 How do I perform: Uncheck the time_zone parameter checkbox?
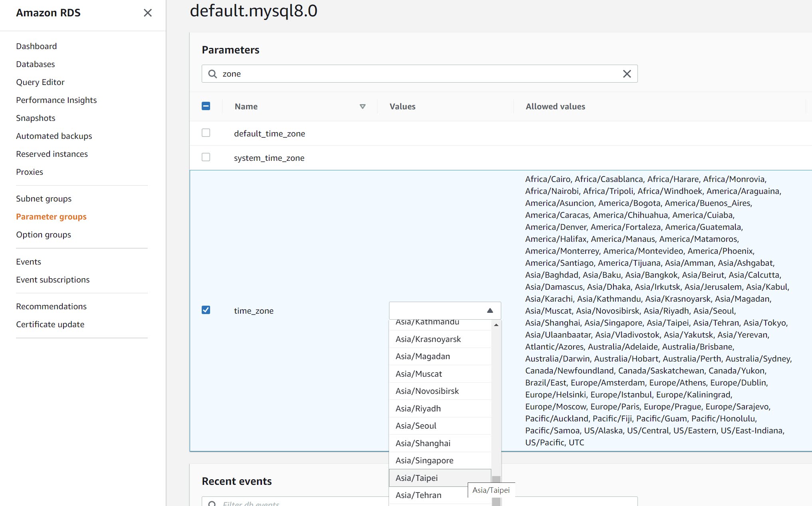[206, 310]
